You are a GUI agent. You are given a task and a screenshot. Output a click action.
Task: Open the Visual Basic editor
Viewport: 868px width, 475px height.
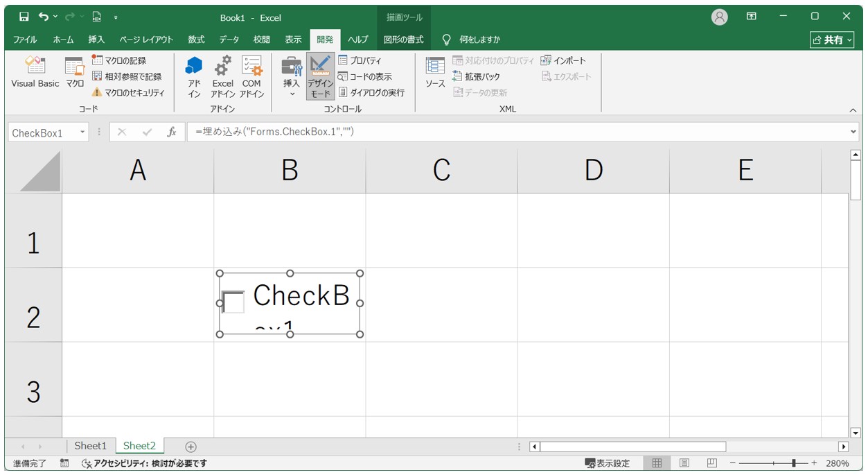click(x=35, y=73)
